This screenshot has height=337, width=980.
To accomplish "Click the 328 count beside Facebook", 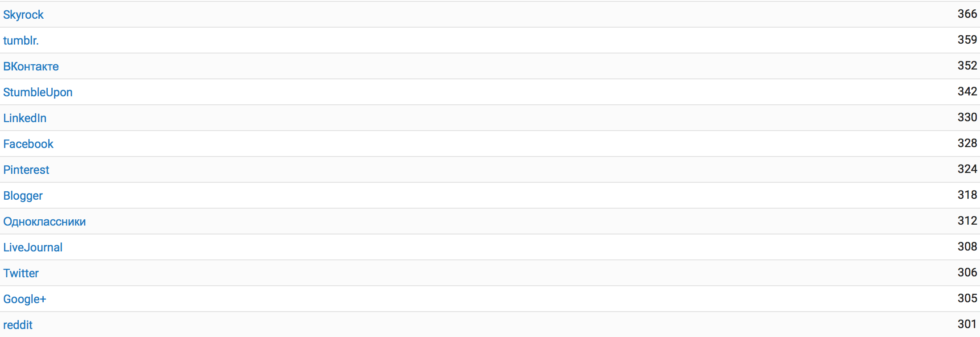I will click(x=967, y=143).
